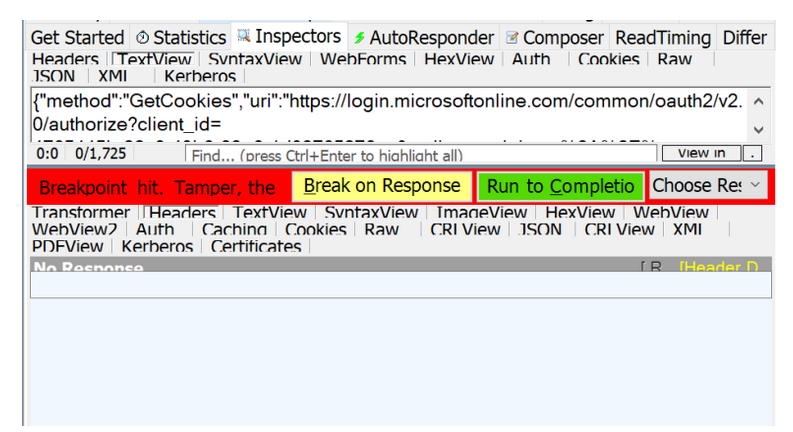Viewport: 793px width, 432px height.
Task: Click the View in button
Action: pyautogui.click(x=701, y=153)
